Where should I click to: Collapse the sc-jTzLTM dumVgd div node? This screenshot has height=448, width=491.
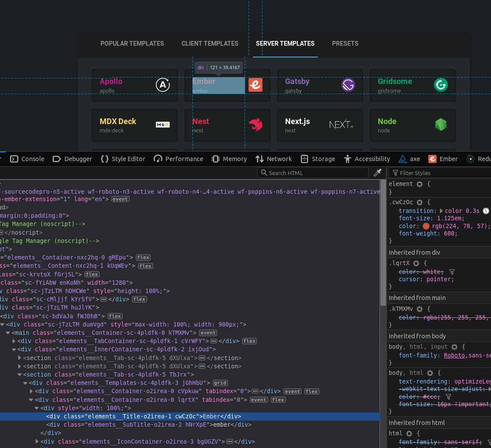tap(3, 324)
